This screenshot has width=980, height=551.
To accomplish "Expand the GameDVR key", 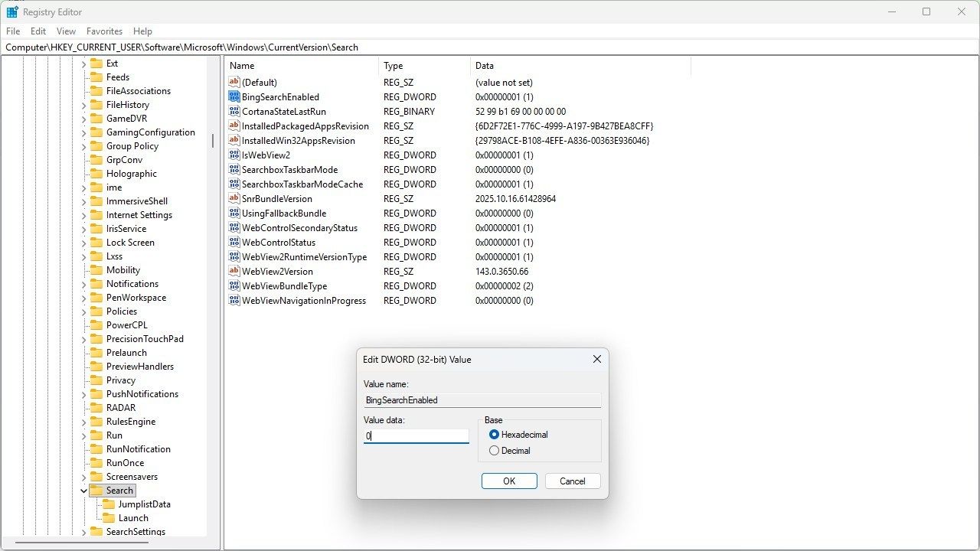I will (x=83, y=119).
